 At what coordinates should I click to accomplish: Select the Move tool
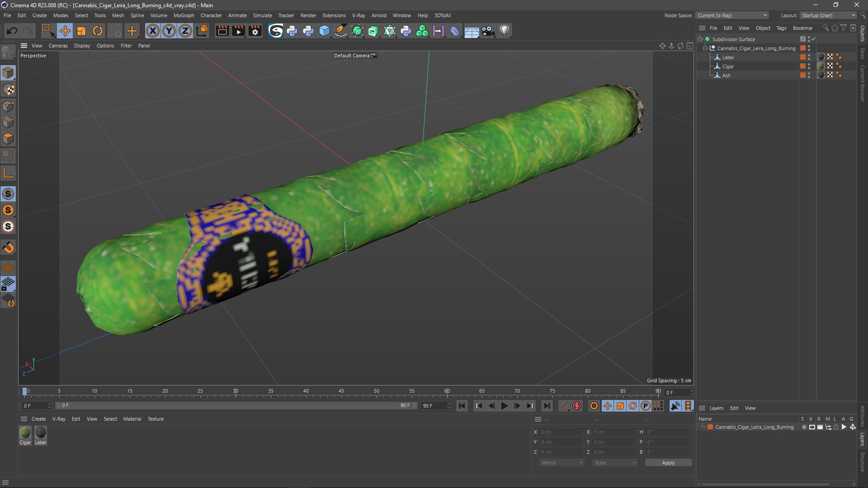click(65, 31)
